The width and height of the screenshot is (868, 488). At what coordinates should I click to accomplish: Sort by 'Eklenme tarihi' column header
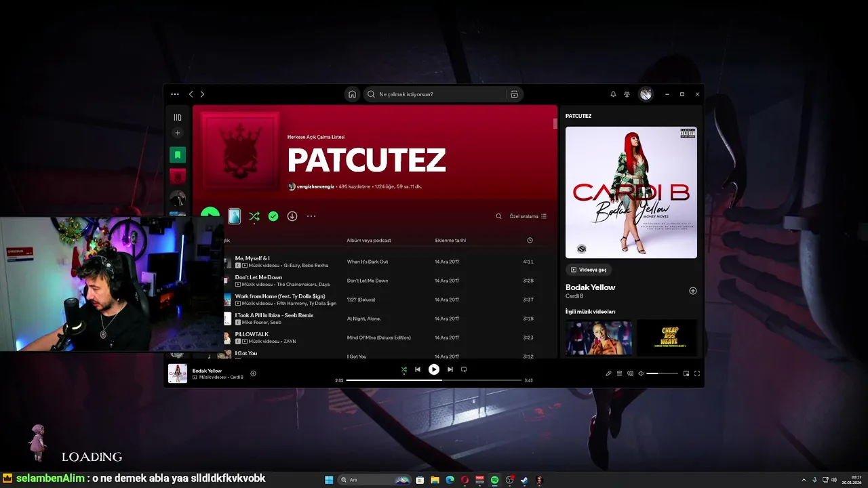[x=450, y=241]
